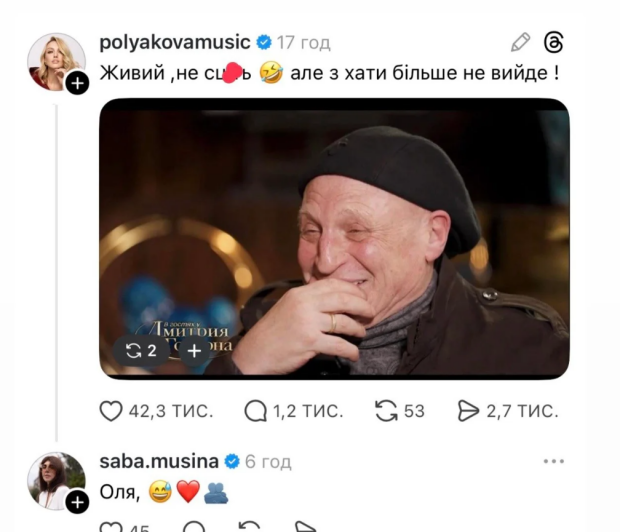The width and height of the screenshot is (620, 532).
Task: Click verified badge next to polyakovamusic
Action: pyautogui.click(x=264, y=42)
